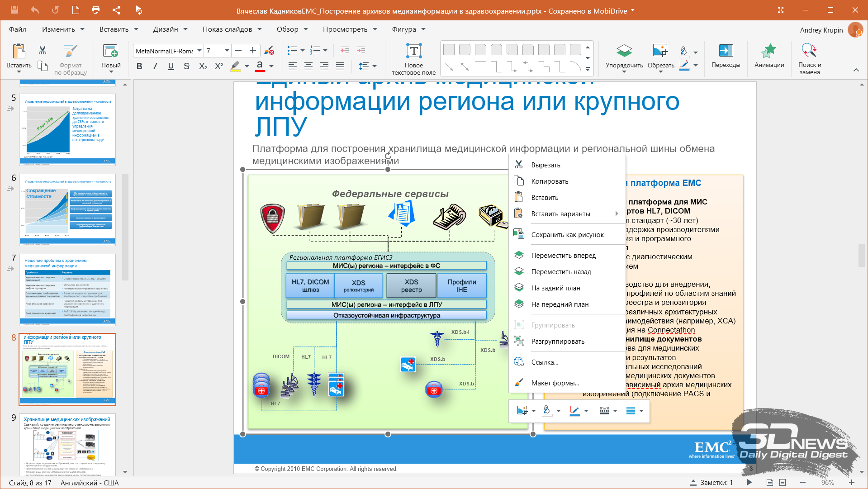Decrease font size with minus button
This screenshot has width=868, height=489.
pyautogui.click(x=239, y=50)
